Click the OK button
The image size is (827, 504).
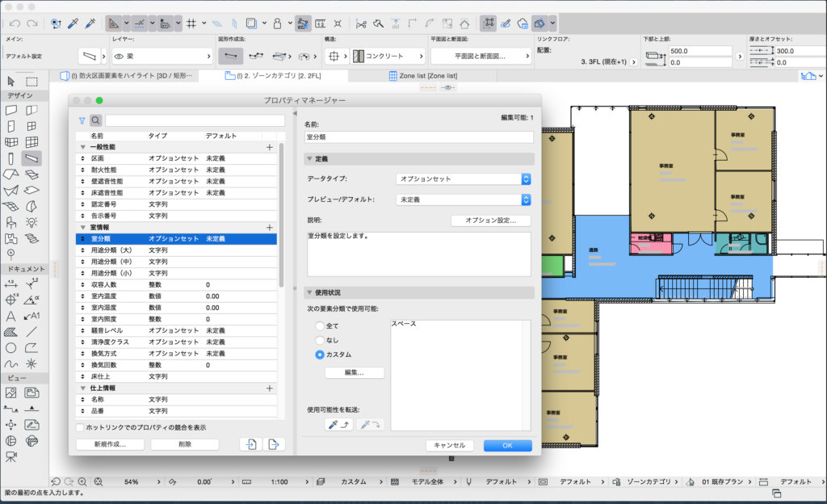tap(507, 446)
